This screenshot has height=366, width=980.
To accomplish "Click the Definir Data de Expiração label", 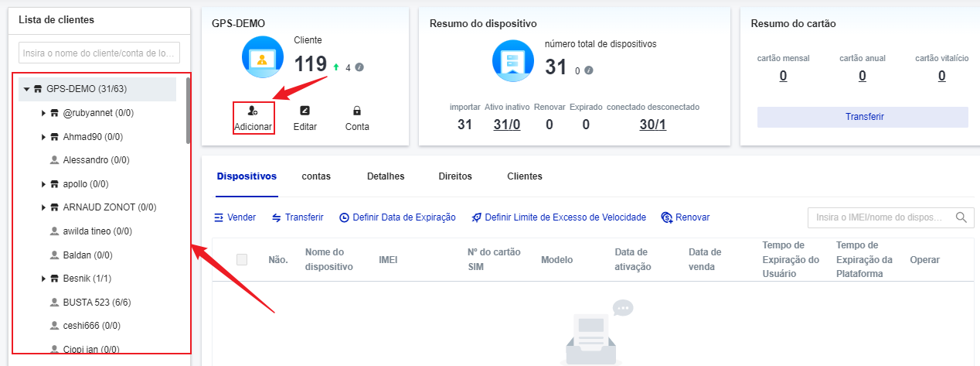I will point(404,217).
